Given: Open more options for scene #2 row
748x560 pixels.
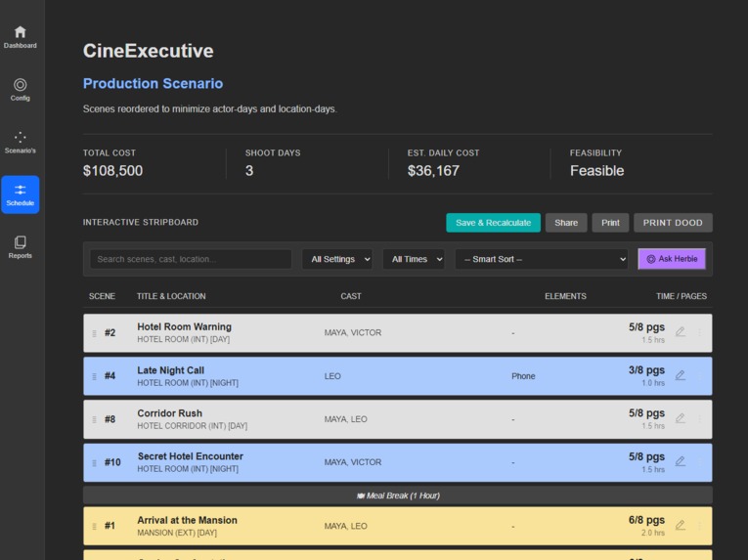Looking at the screenshot, I should point(700,332).
